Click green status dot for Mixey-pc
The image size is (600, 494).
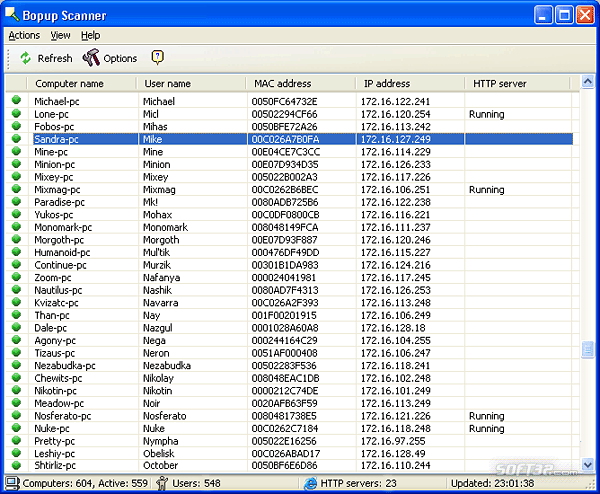[16, 176]
